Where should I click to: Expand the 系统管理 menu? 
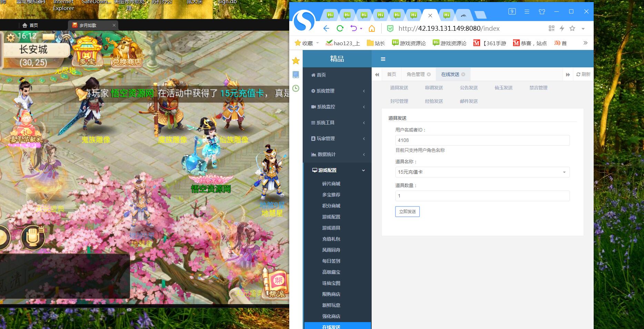[337, 91]
